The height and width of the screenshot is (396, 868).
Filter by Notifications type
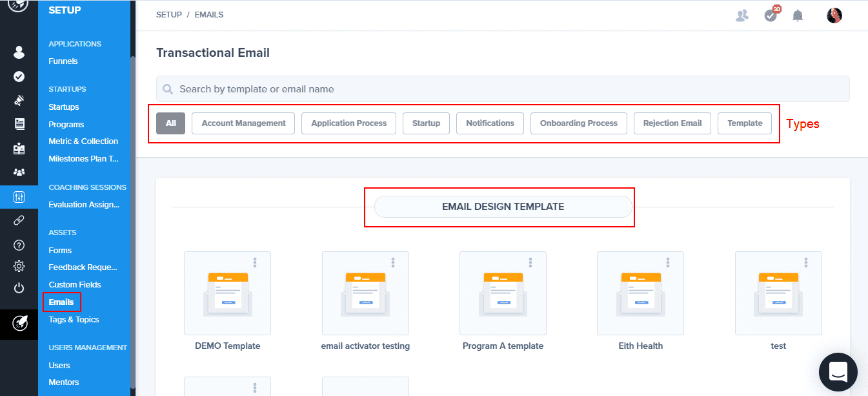[x=490, y=123]
